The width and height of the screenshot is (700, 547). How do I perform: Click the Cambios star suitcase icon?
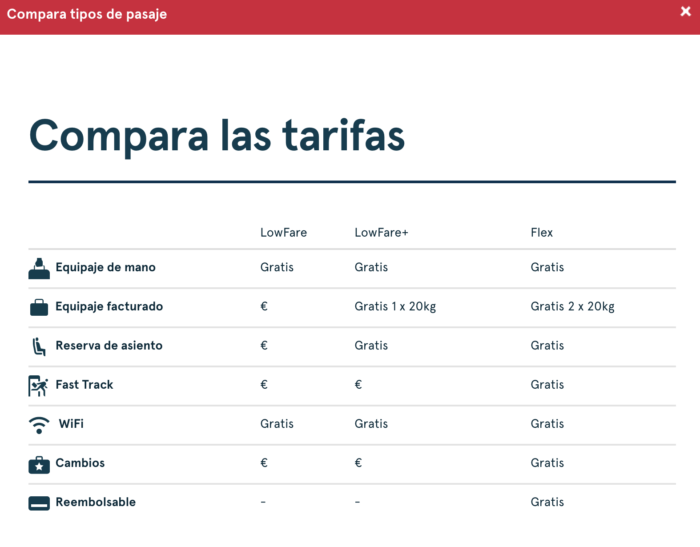39,464
